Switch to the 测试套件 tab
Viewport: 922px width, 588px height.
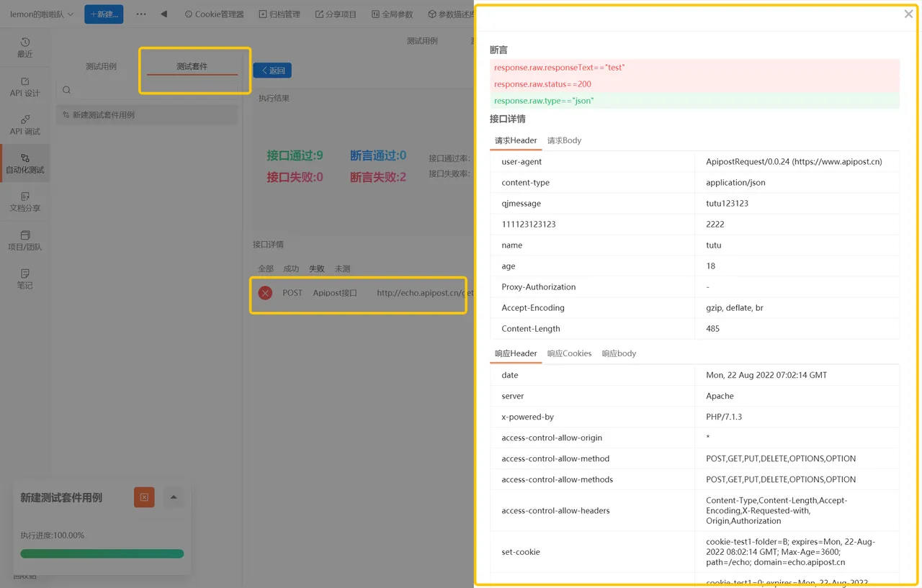click(x=192, y=66)
